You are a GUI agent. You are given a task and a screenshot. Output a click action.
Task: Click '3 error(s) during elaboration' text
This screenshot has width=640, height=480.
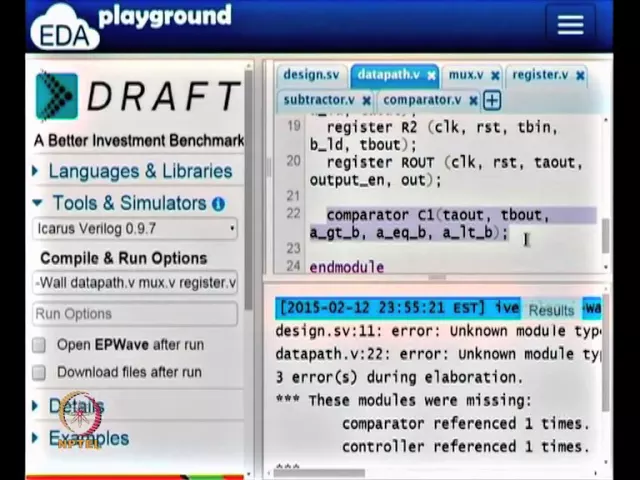tap(399, 377)
